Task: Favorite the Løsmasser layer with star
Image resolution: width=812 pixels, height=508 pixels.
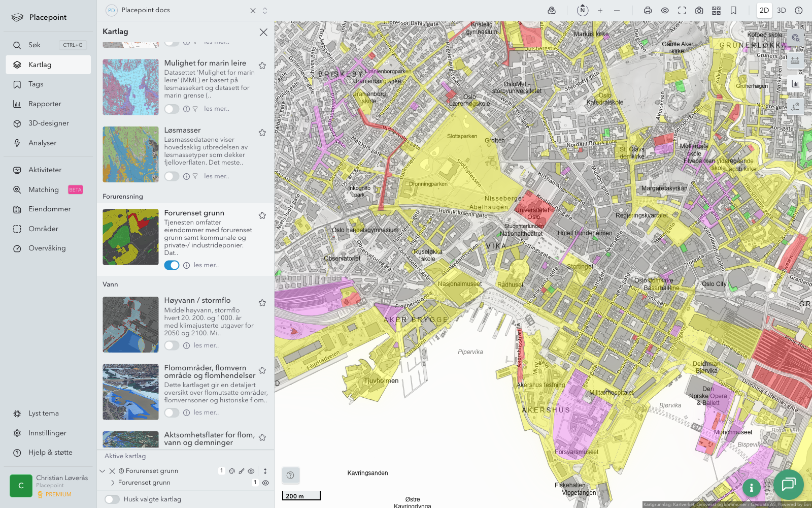Action: coord(262,133)
